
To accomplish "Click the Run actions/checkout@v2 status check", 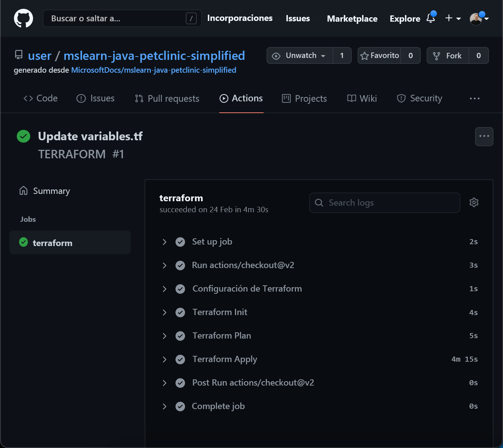I will (180, 265).
